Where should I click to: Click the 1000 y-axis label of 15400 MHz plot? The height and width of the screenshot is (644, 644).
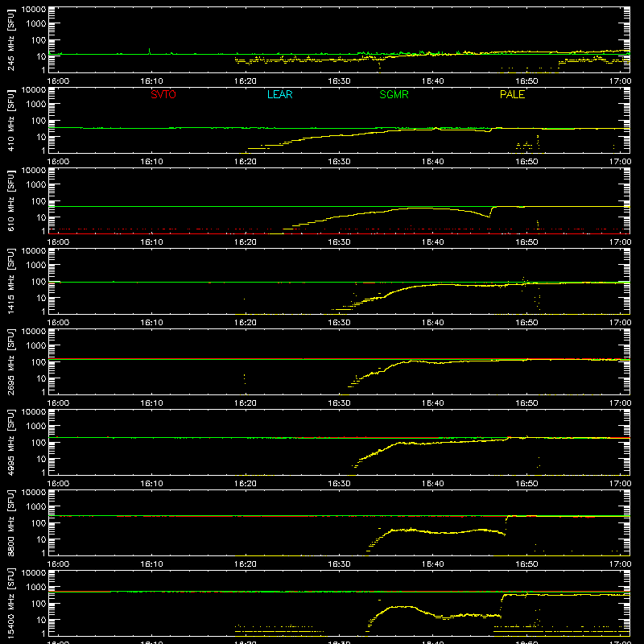[36, 588]
